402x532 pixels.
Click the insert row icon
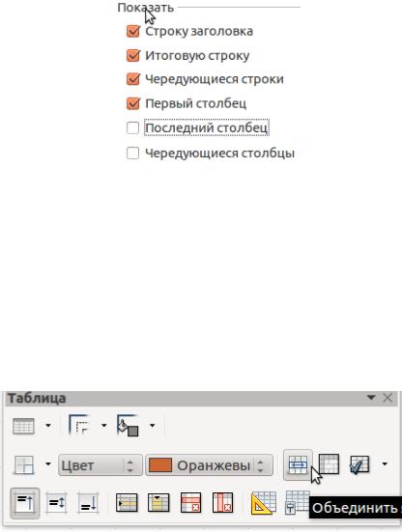[127, 502]
